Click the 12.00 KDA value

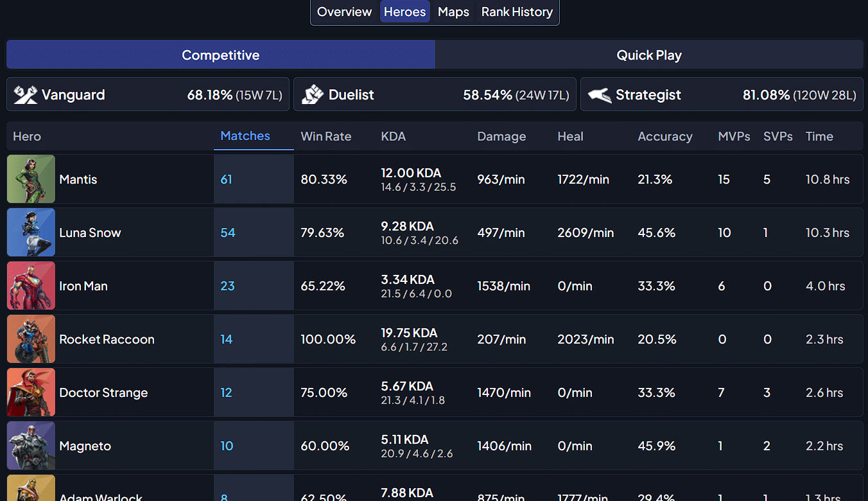[x=411, y=173]
